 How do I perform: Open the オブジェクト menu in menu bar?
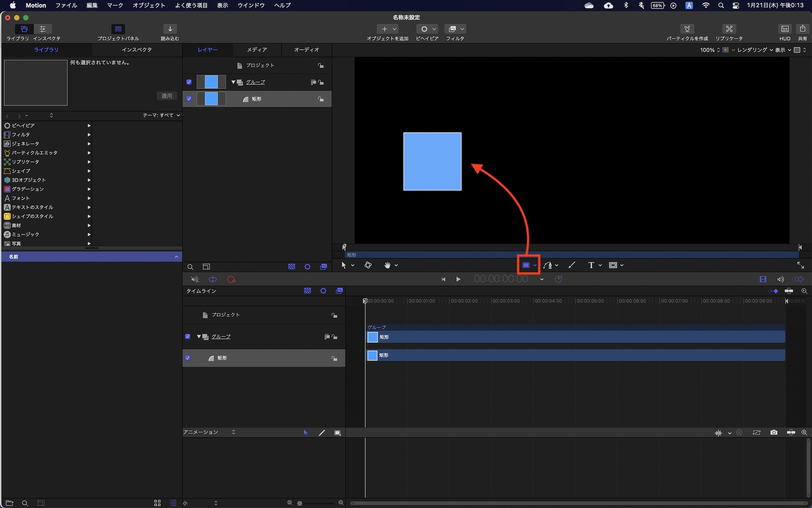click(149, 5)
